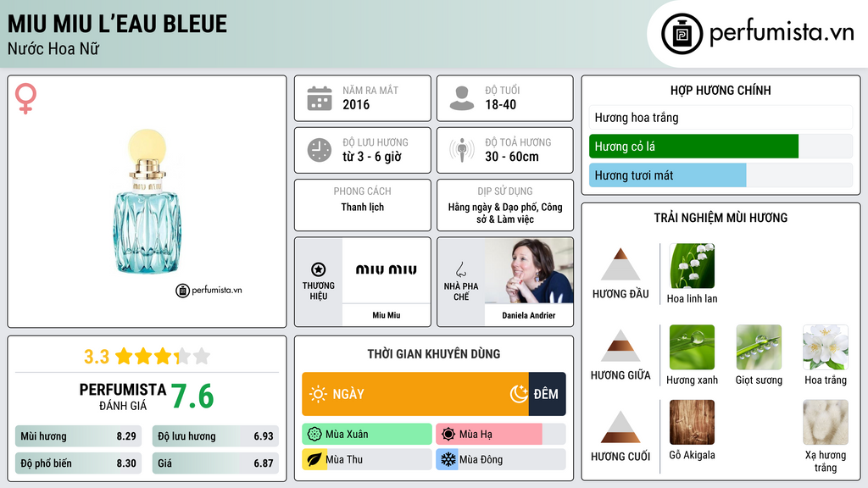Click the star badge icon above Thương hiệu
The height and width of the screenshot is (488, 868).
[x=319, y=269]
